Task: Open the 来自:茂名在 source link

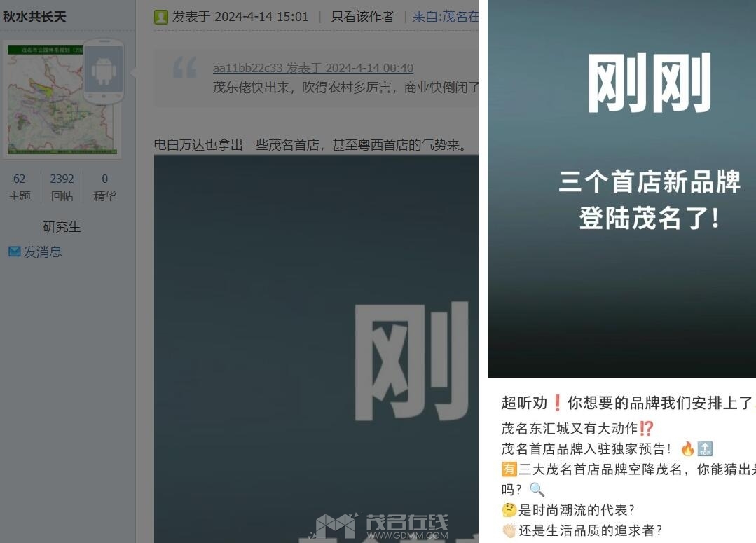Action: (x=446, y=17)
